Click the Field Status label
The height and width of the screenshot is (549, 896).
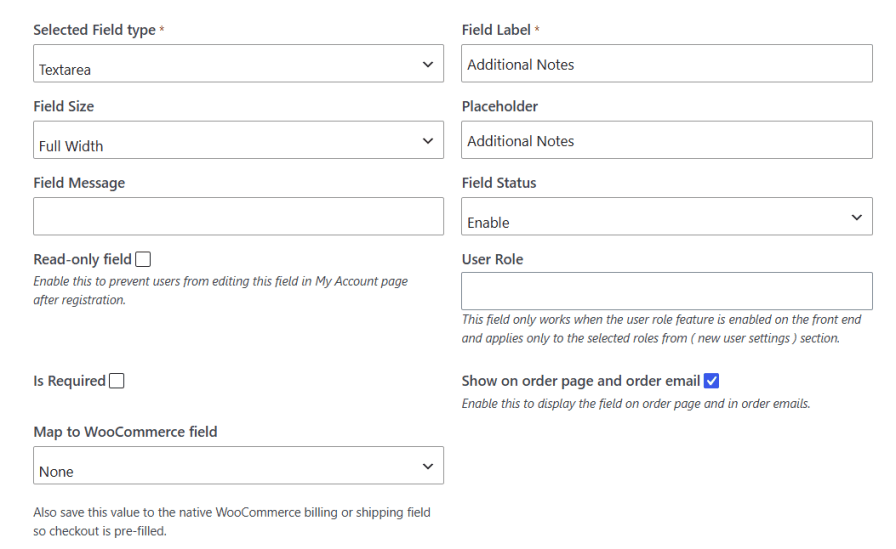[x=499, y=183]
